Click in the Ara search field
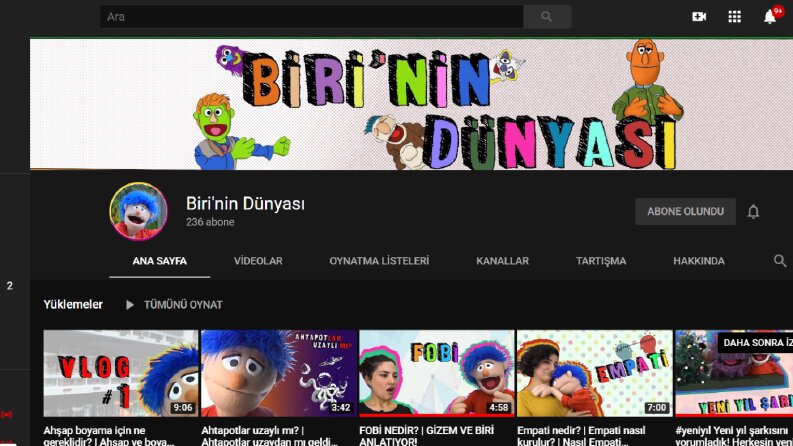The height and width of the screenshot is (446, 793). point(312,17)
